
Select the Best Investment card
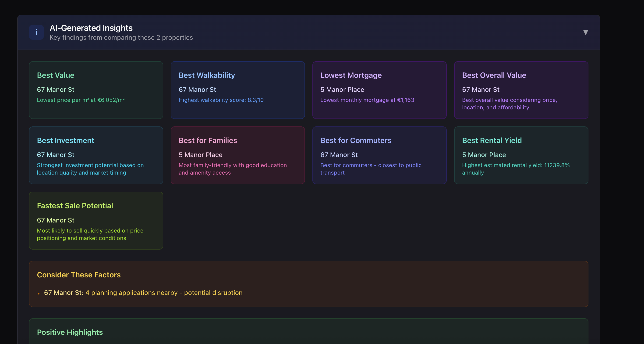coord(96,155)
